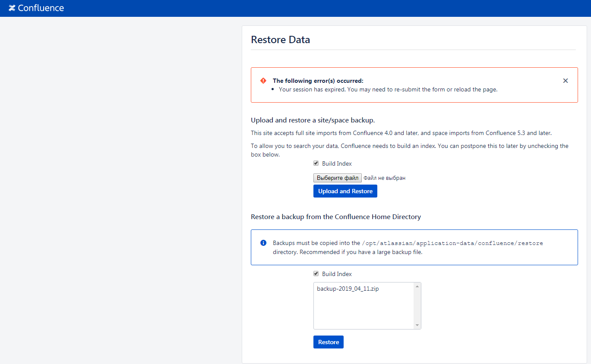This screenshot has width=591, height=364.
Task: Click the Confluence wordmark text in the header
Action: tap(41, 8)
